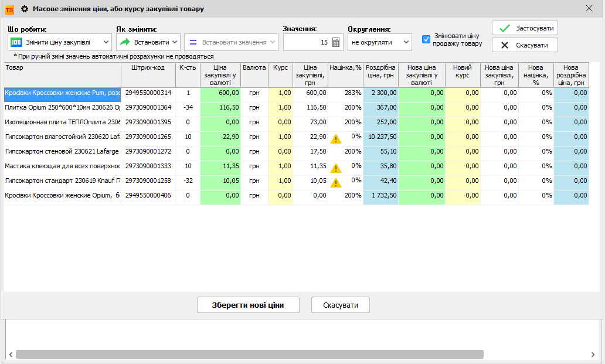Click into the Значення input field
This screenshot has width=605, height=364.
pyautogui.click(x=306, y=42)
